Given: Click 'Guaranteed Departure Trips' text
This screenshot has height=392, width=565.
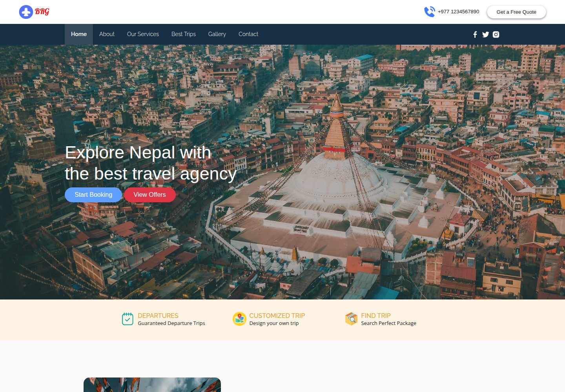Looking at the screenshot, I should (171, 323).
